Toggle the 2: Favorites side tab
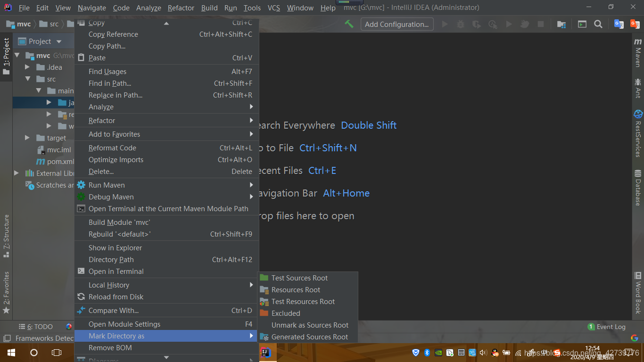This screenshot has height=362, width=644. pyautogui.click(x=6, y=293)
